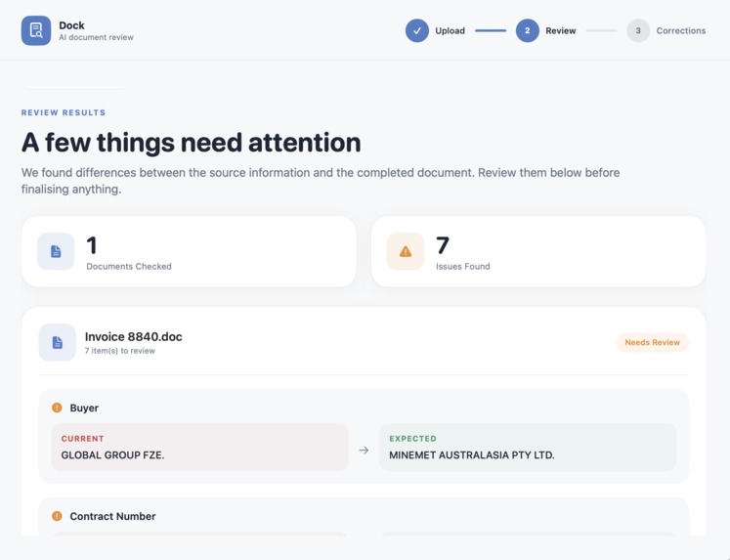This screenshot has width=730, height=560.
Task: Click the Dock app logo icon
Action: (x=36, y=30)
